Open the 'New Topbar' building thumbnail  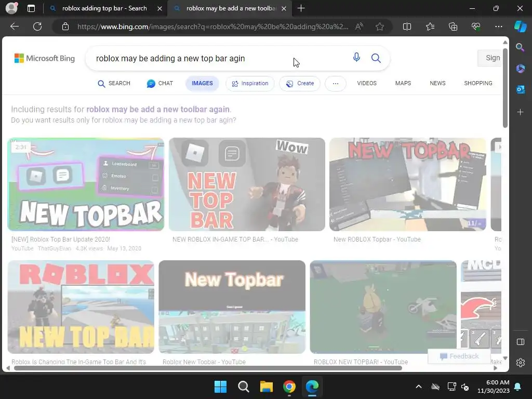[232, 307]
